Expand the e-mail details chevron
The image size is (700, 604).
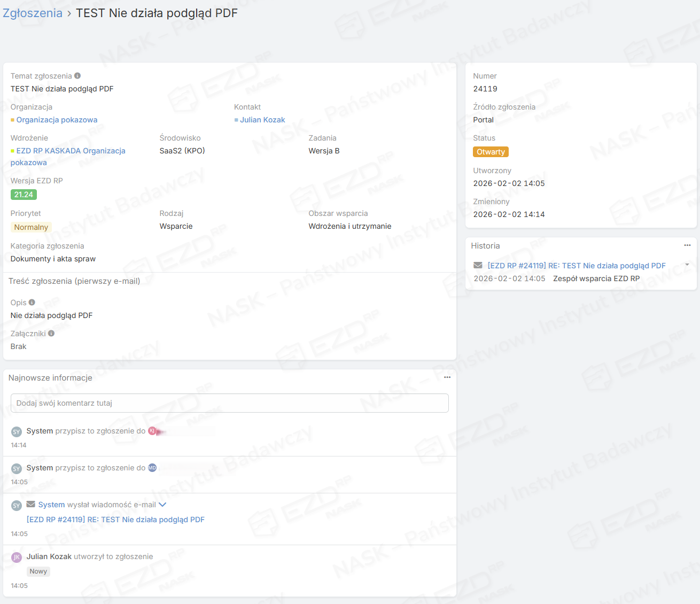coord(162,505)
